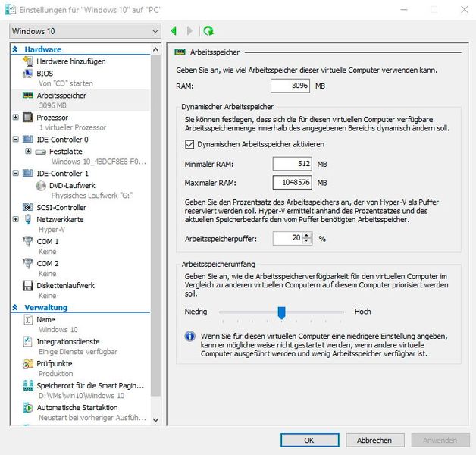Select the IDE-Controller 0 icon

(27, 139)
